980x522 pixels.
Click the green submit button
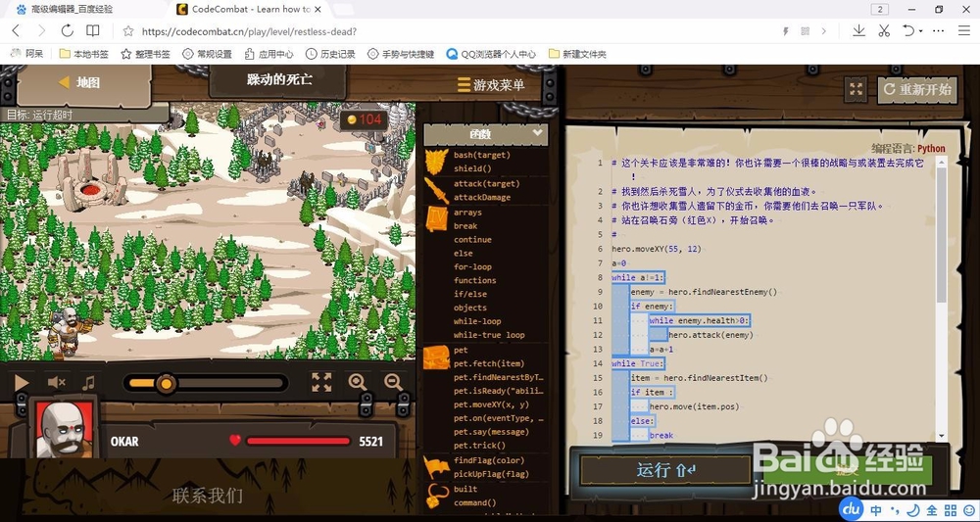click(x=847, y=470)
